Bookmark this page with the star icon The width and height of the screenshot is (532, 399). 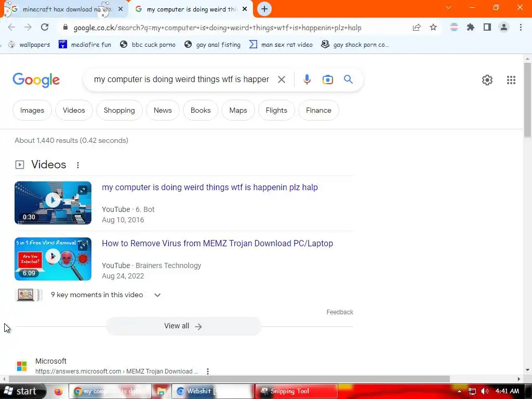[433, 28]
